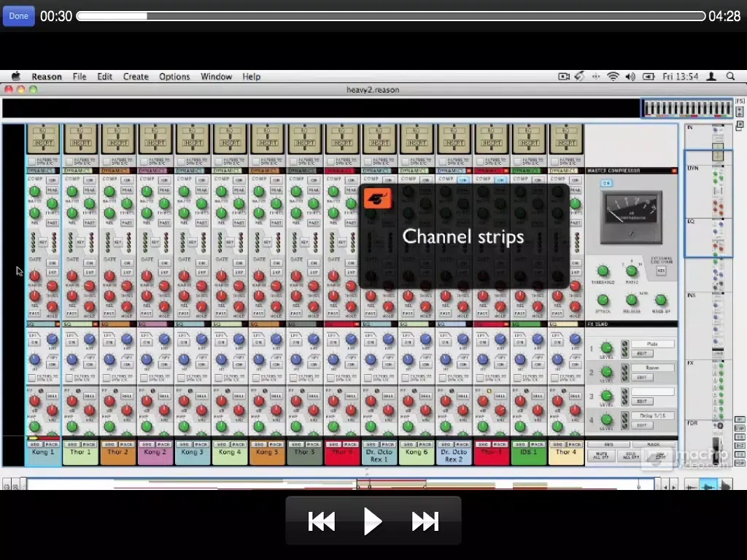
Task: Toggle the FDR section show button
Action: pos(740,462)
